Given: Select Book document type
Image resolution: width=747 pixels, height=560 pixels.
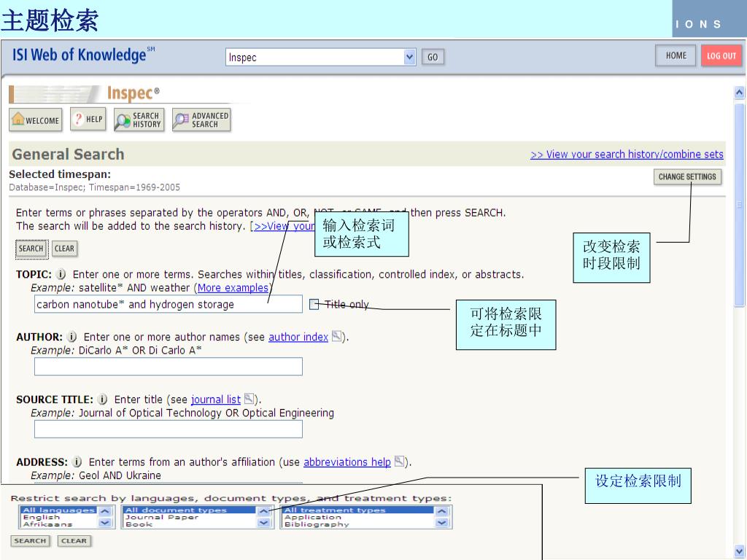Looking at the screenshot, I should [139, 524].
